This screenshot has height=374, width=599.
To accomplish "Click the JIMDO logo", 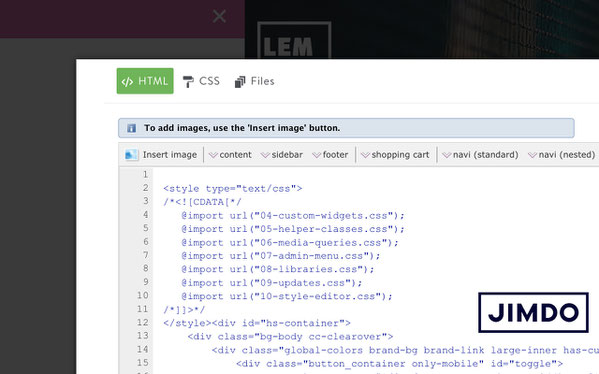I will point(533,312).
